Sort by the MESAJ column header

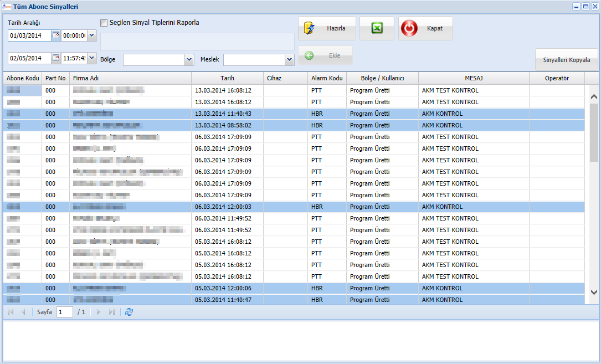point(474,78)
